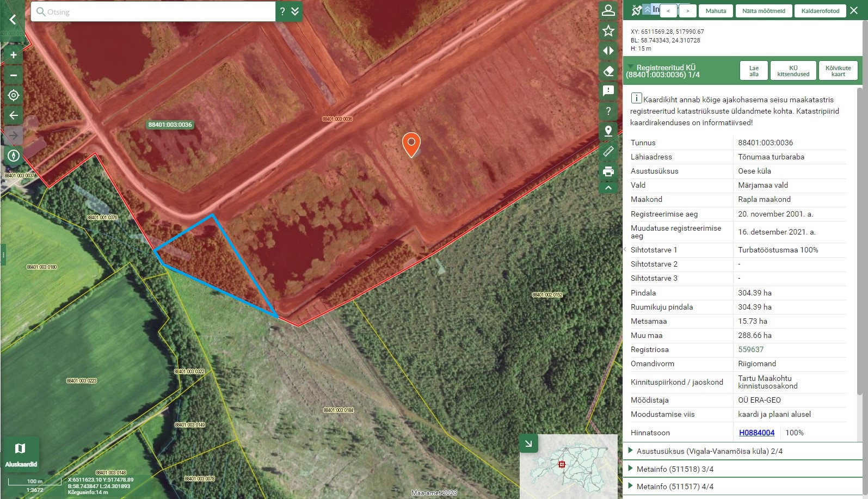Toggle the overview minimap arrow
This screenshot has height=499, width=868.
528,443
